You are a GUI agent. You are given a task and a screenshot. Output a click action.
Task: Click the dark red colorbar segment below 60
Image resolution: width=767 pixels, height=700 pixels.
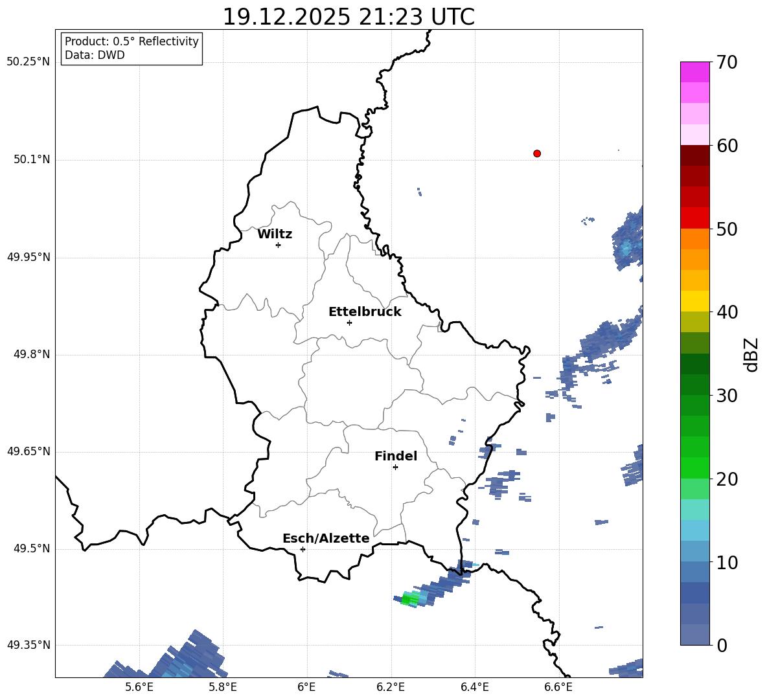pyautogui.click(x=694, y=155)
